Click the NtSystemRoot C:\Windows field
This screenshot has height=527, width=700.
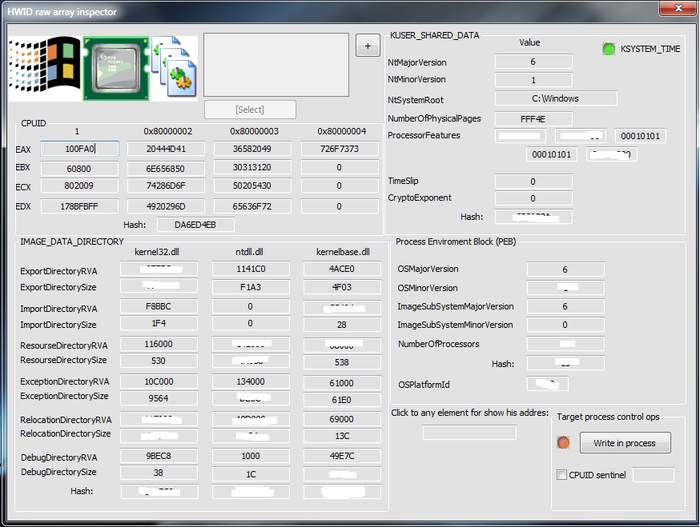[556, 99]
